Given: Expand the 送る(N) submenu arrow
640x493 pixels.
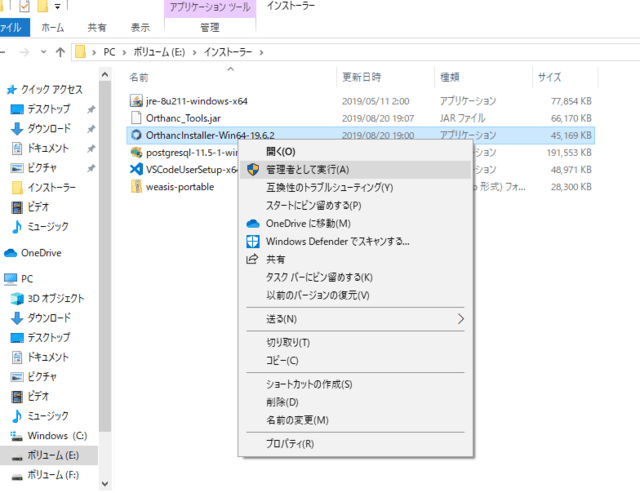Looking at the screenshot, I should click(460, 319).
